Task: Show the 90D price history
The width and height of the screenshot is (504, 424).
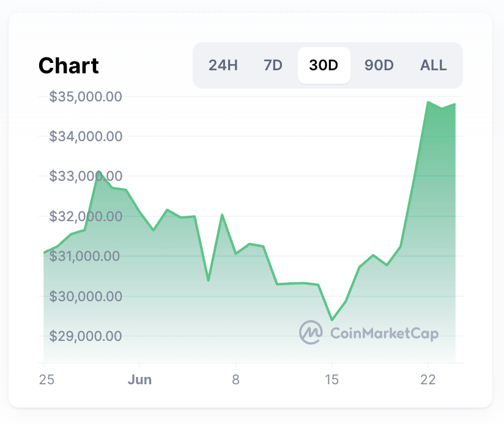Action: pyautogui.click(x=379, y=65)
